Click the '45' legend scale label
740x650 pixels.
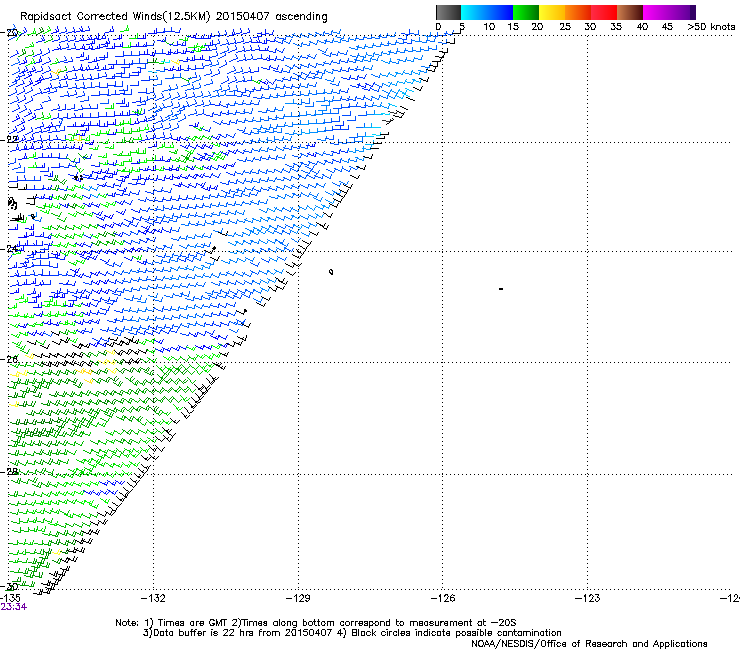point(667,27)
